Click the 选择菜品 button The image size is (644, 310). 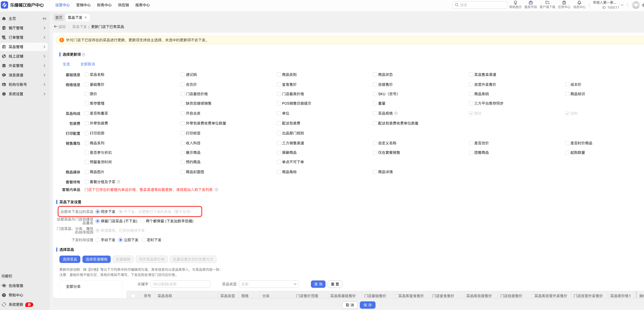(70, 259)
